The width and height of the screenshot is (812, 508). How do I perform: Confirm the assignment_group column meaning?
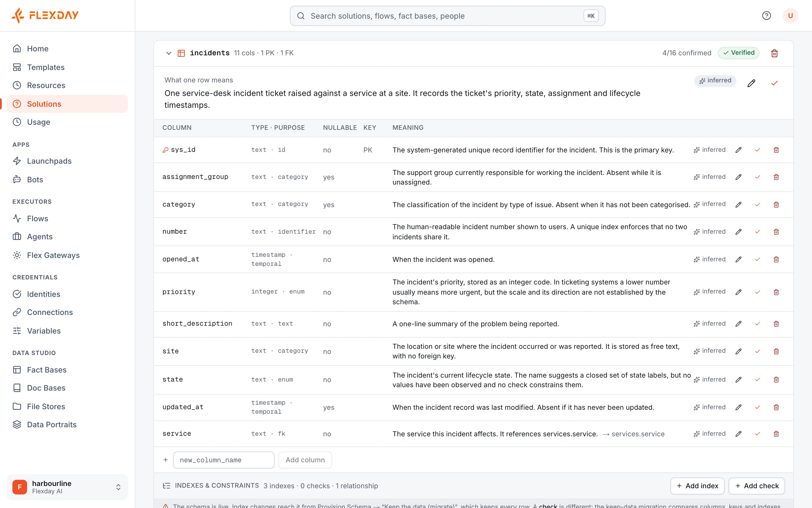pos(758,177)
